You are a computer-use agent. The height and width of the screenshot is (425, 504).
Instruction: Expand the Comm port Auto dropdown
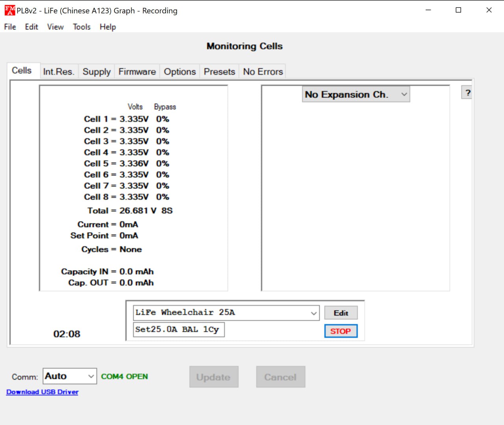(69, 376)
